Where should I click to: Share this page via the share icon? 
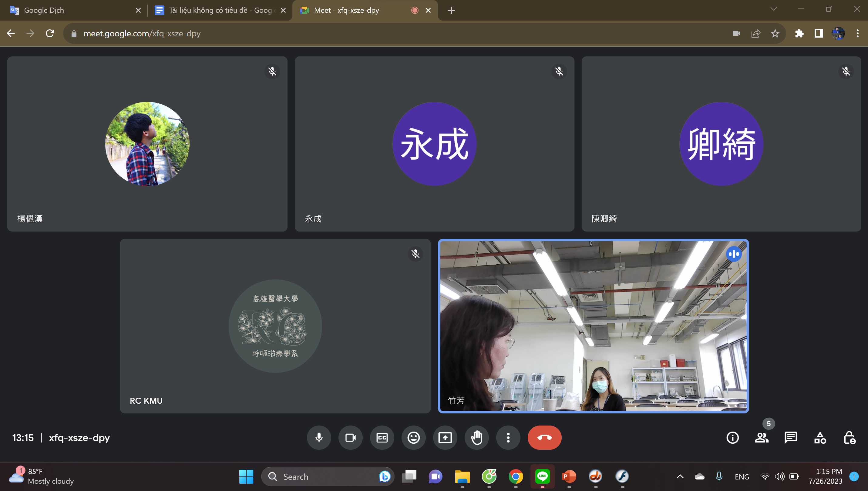click(x=756, y=33)
